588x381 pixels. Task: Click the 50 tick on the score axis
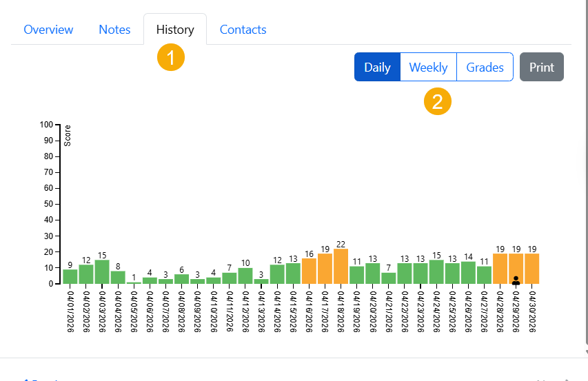48,204
